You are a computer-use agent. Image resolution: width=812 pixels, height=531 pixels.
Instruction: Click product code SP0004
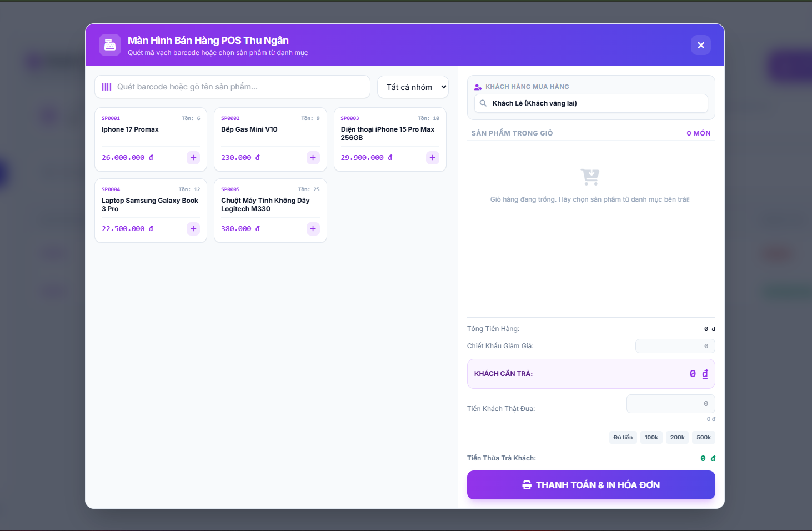click(111, 189)
